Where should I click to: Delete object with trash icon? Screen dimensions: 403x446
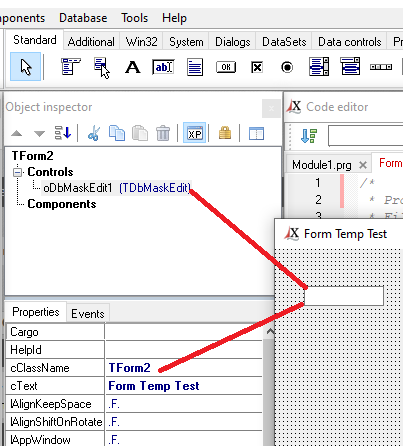point(163,133)
